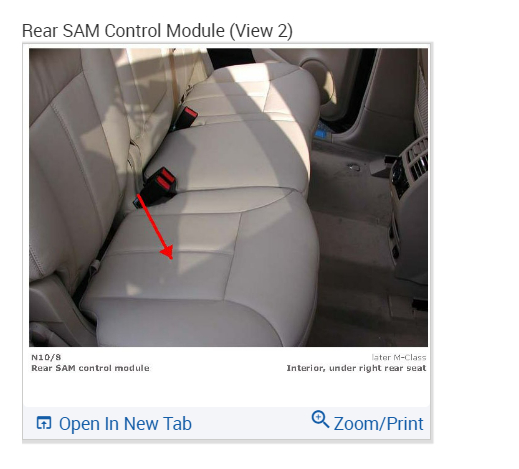Click the lower double seat belt buckle
This screenshot has height=469, width=519.
(x=157, y=187)
